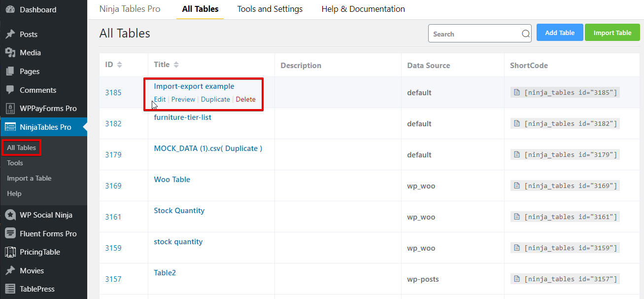
Task: Open Import a Table in the sidebar submenu
Action: [x=29, y=178]
